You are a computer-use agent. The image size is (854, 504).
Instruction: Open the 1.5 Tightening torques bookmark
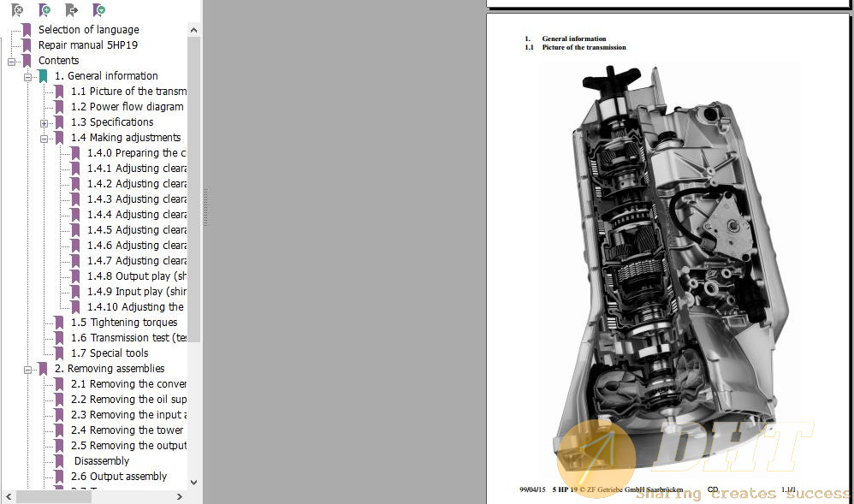coord(124,323)
